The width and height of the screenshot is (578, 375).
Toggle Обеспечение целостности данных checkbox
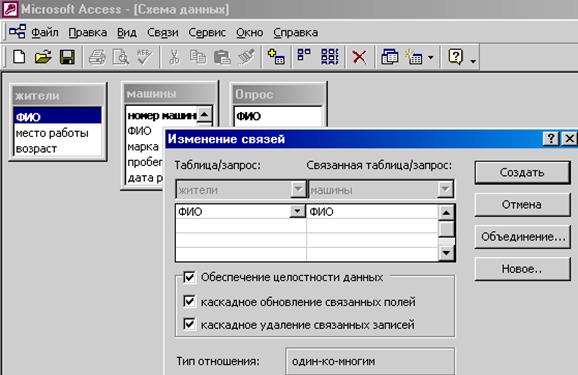click(x=189, y=277)
